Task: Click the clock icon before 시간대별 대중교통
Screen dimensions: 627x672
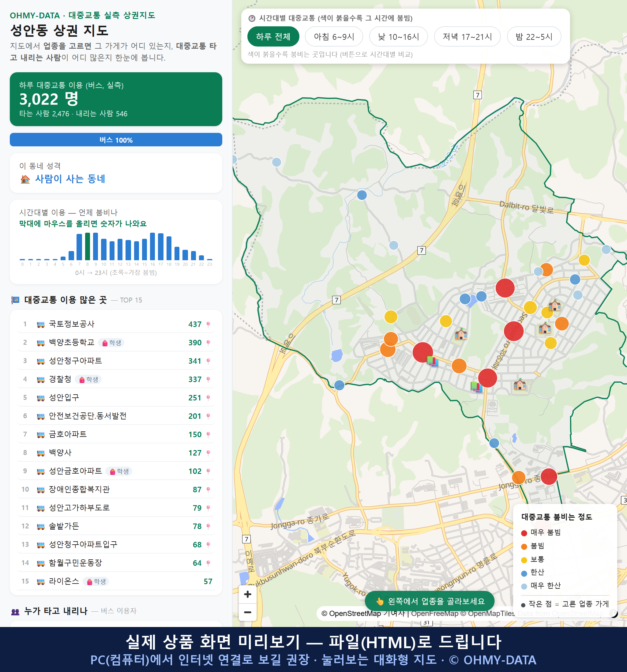Action: click(x=252, y=18)
